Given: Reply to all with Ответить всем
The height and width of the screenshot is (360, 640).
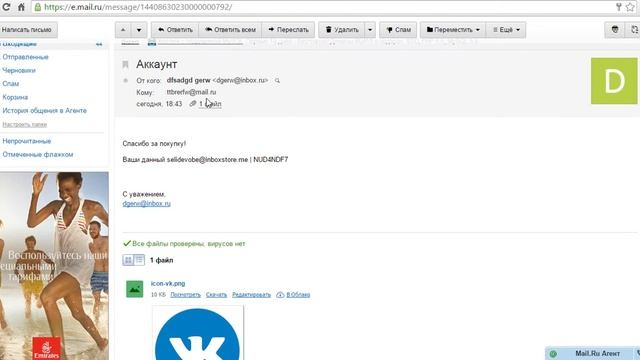Looking at the screenshot, I should (230, 30).
